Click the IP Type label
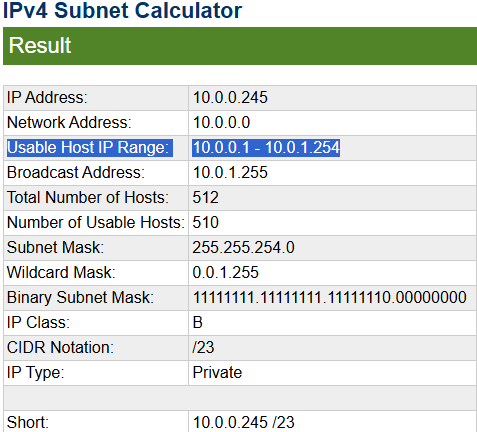The width and height of the screenshot is (477, 432). pyautogui.click(x=35, y=373)
